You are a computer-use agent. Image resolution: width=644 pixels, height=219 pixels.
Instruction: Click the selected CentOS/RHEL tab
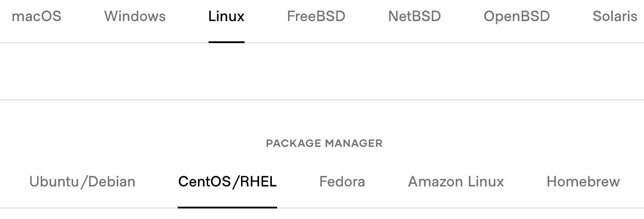point(227,182)
